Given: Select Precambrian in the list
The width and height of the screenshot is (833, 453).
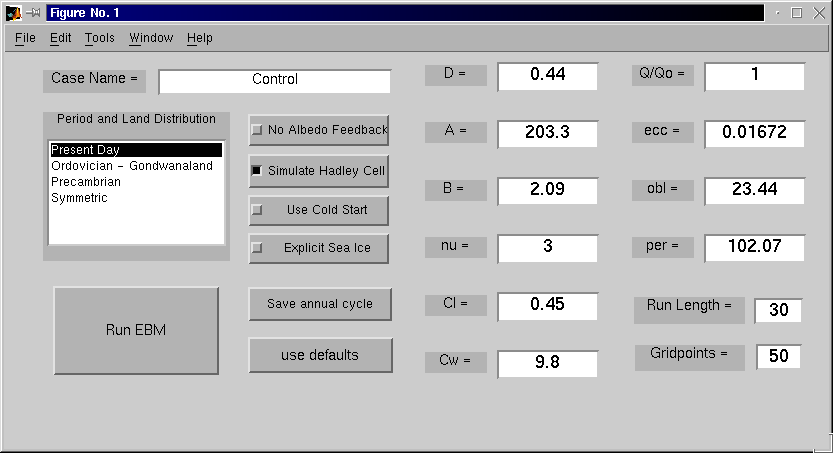Looking at the screenshot, I should [x=136, y=182].
